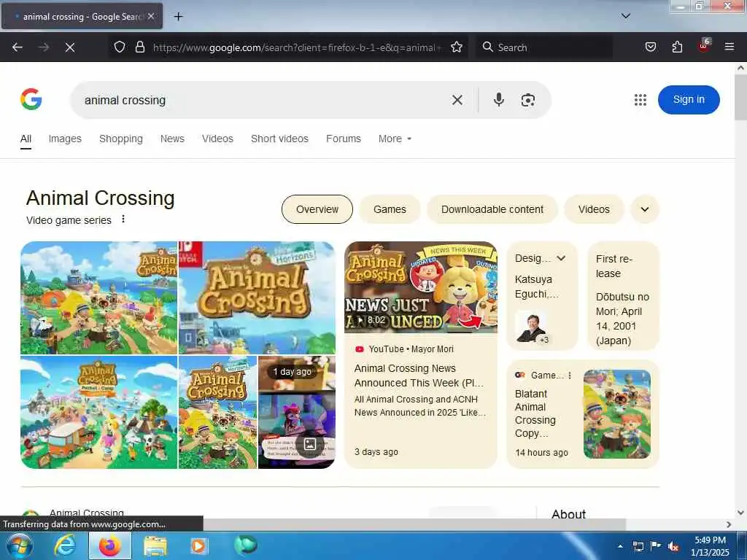Screen dimensions: 747x560
Task: Open Windows Explorer folder from taskbar
Action: pos(155,546)
